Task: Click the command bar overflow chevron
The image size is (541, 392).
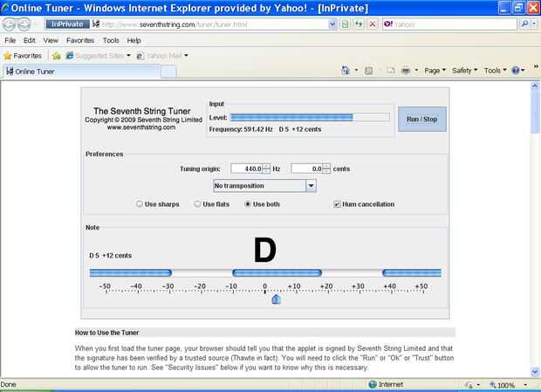Action: [x=536, y=65]
